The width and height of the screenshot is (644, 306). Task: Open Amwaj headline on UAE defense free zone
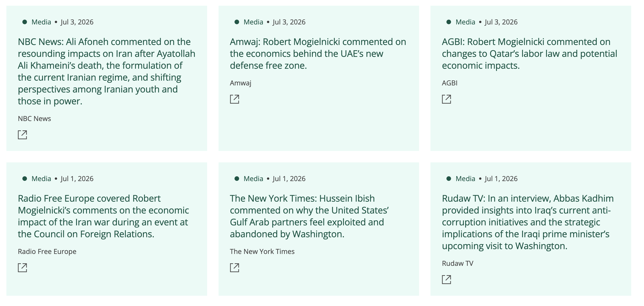318,53
